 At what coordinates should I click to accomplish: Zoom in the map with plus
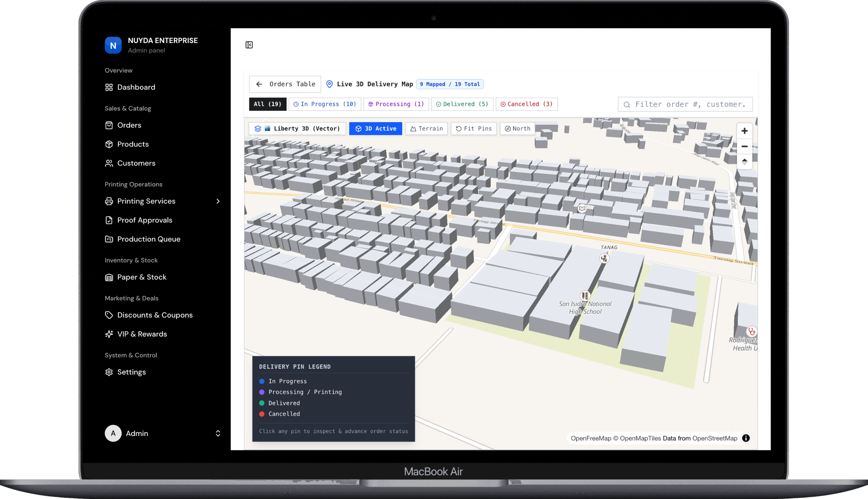click(x=744, y=131)
